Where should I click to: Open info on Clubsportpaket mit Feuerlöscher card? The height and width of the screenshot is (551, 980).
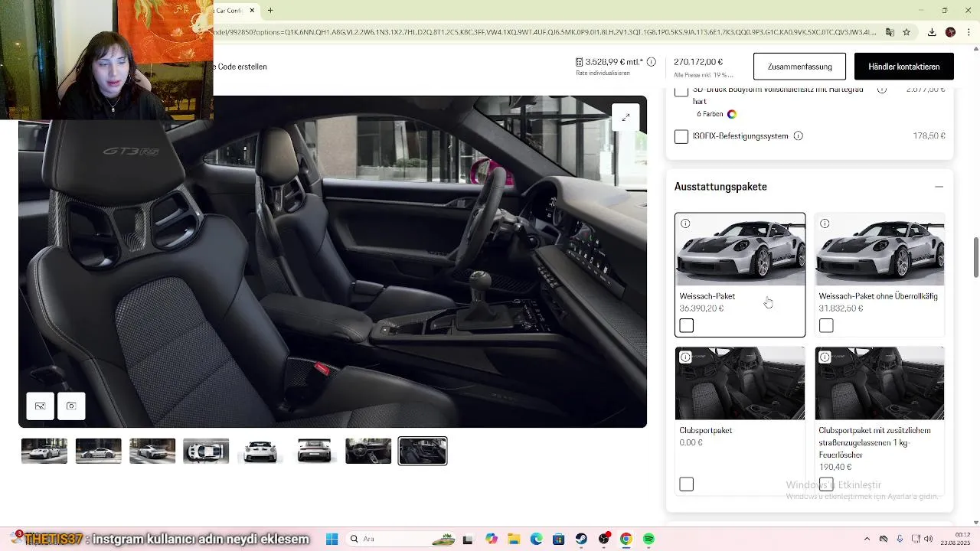tap(825, 357)
